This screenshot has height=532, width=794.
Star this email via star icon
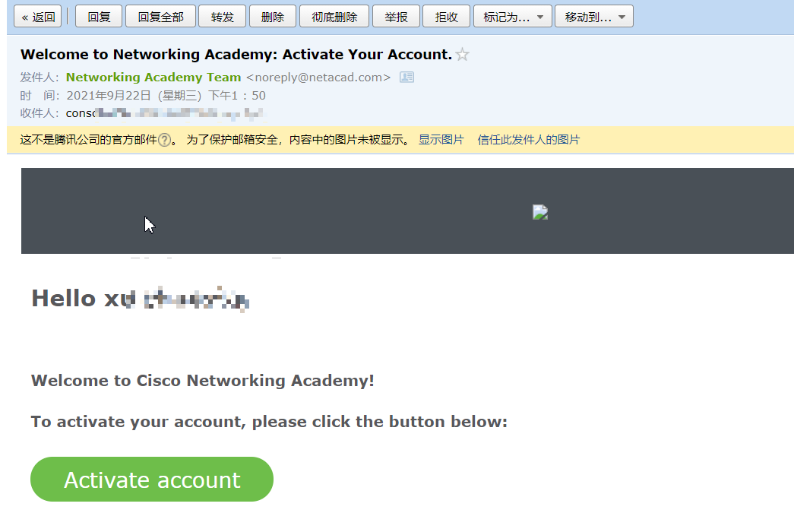coord(462,54)
